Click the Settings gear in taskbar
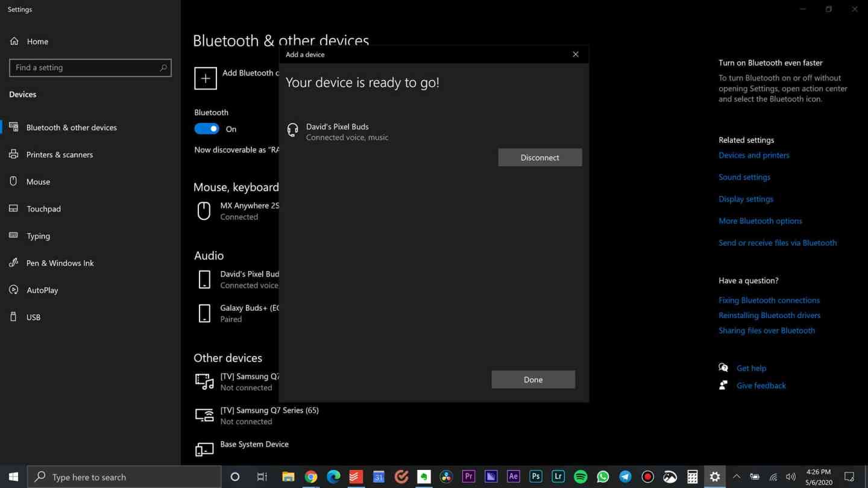 [x=715, y=477]
